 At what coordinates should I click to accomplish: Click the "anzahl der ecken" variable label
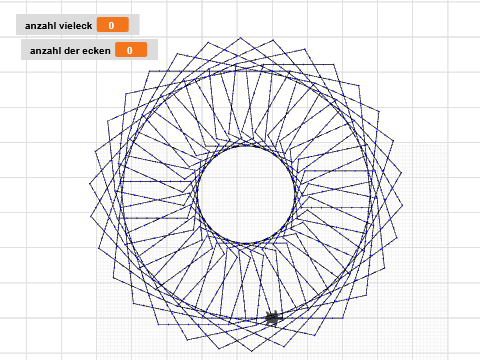tap(70, 51)
